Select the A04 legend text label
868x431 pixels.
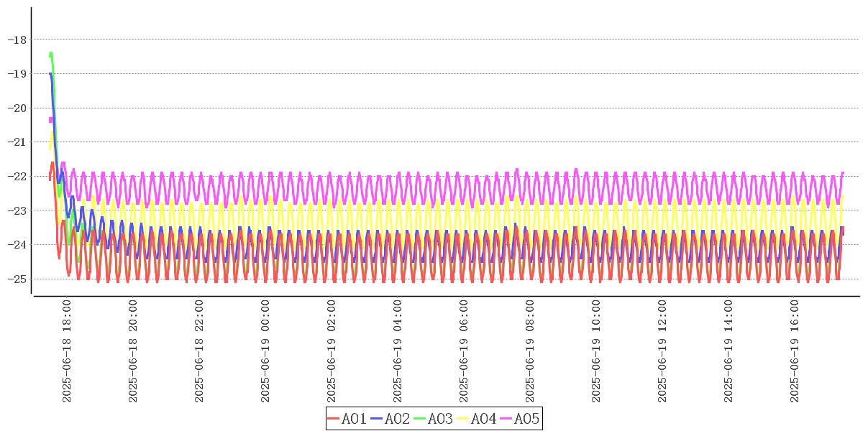483,419
